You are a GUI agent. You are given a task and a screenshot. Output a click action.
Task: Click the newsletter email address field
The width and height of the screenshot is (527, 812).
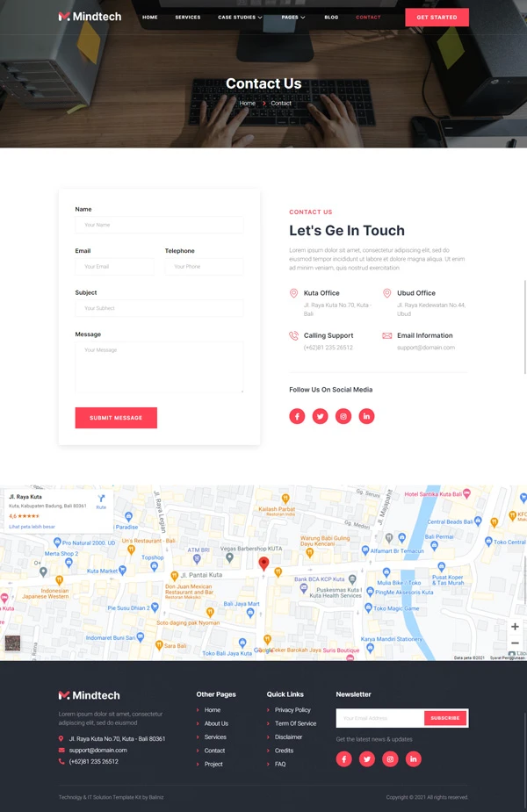(381, 718)
